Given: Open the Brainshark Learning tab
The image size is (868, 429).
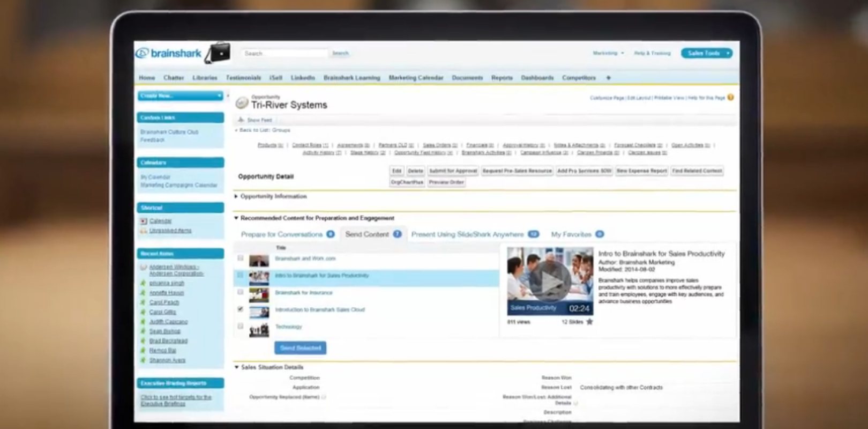Looking at the screenshot, I should pos(351,78).
